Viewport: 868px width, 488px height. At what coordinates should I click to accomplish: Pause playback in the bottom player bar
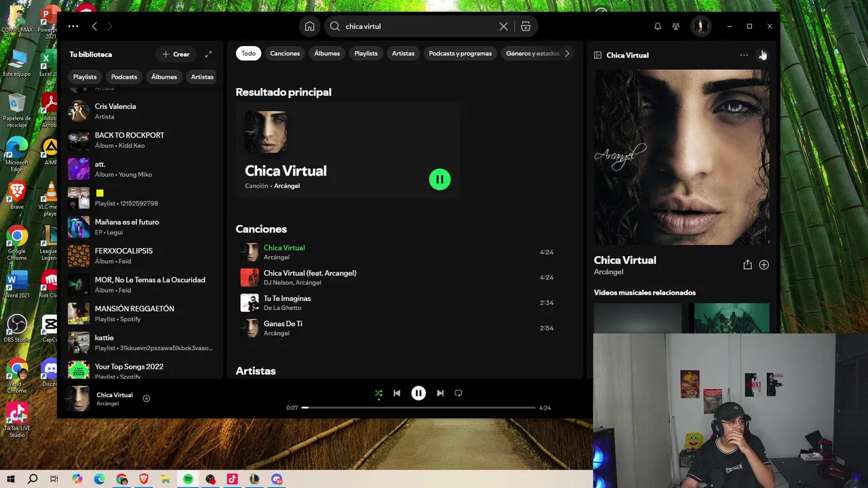coord(418,393)
